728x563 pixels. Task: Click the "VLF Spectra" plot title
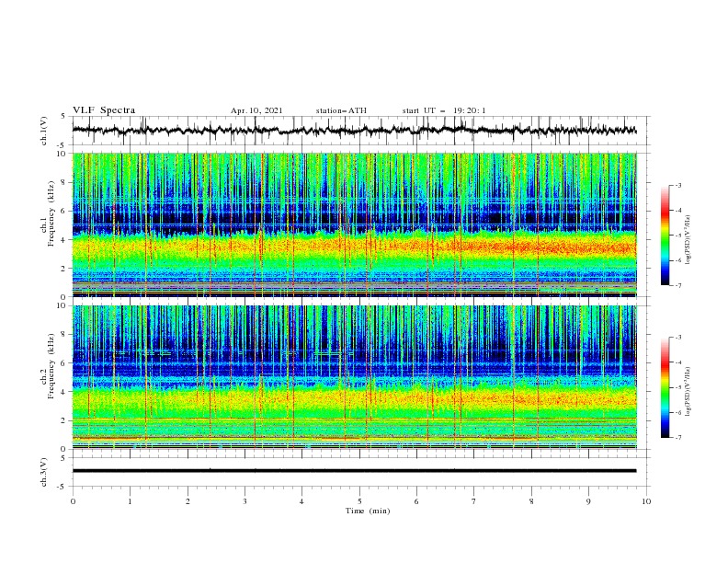[104, 110]
